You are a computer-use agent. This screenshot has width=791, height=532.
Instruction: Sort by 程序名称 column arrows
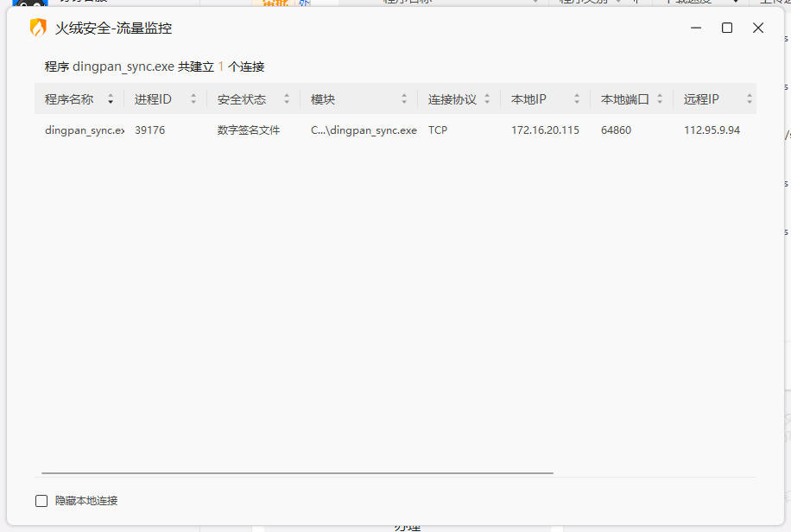tap(111, 99)
